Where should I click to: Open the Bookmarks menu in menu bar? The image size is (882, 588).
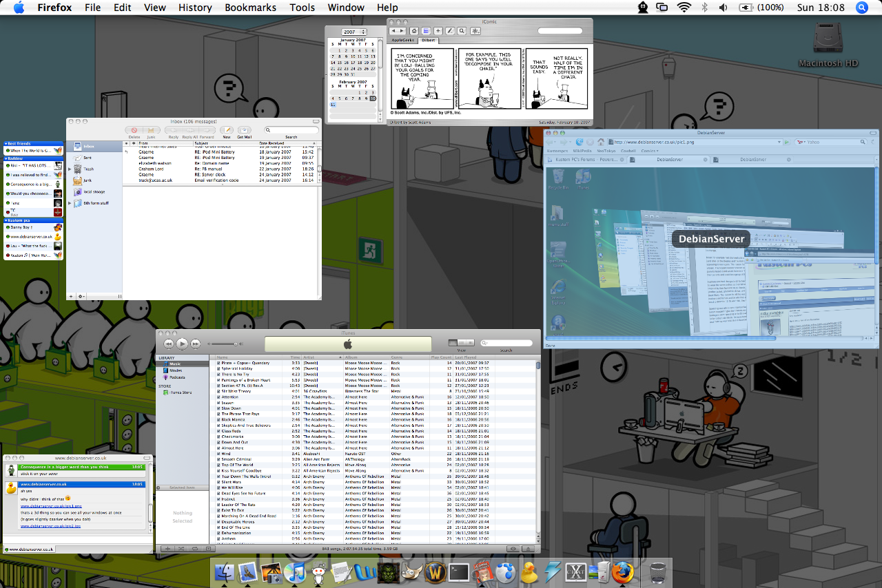(x=250, y=8)
